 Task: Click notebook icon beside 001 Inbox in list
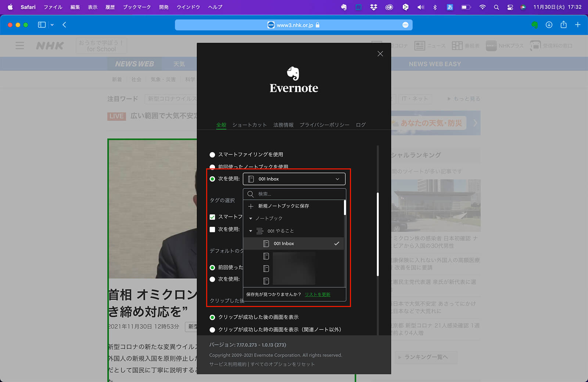pyautogui.click(x=266, y=243)
